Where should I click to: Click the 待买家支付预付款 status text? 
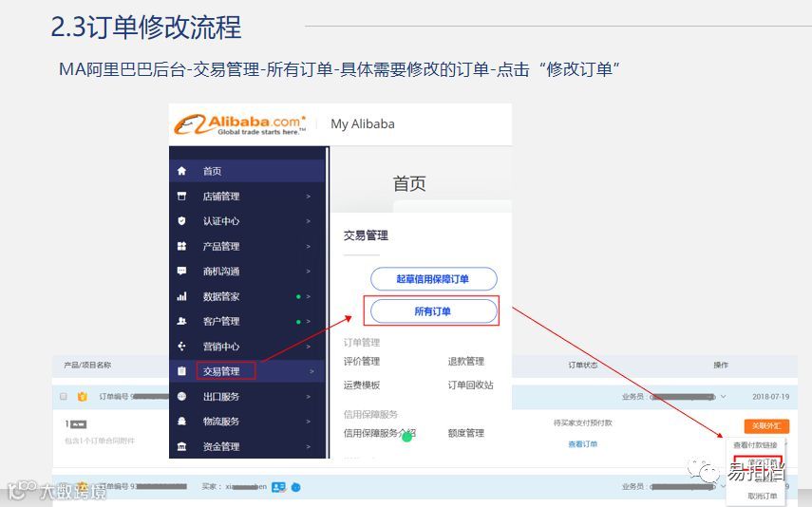pos(582,422)
